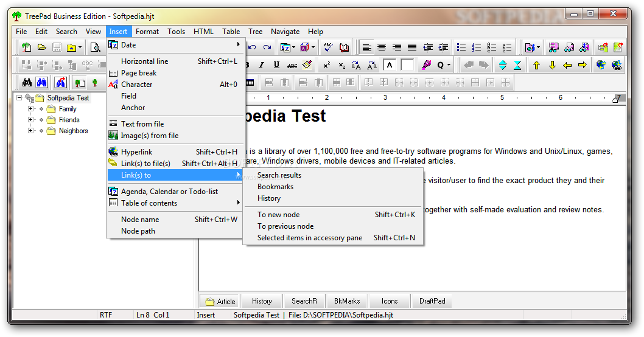This screenshot has width=644, height=337.
Task: Click the New file palm tree icon
Action: pos(27,47)
